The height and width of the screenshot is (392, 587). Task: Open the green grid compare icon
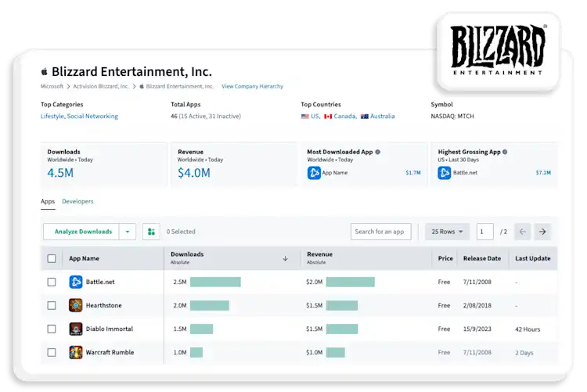[151, 232]
